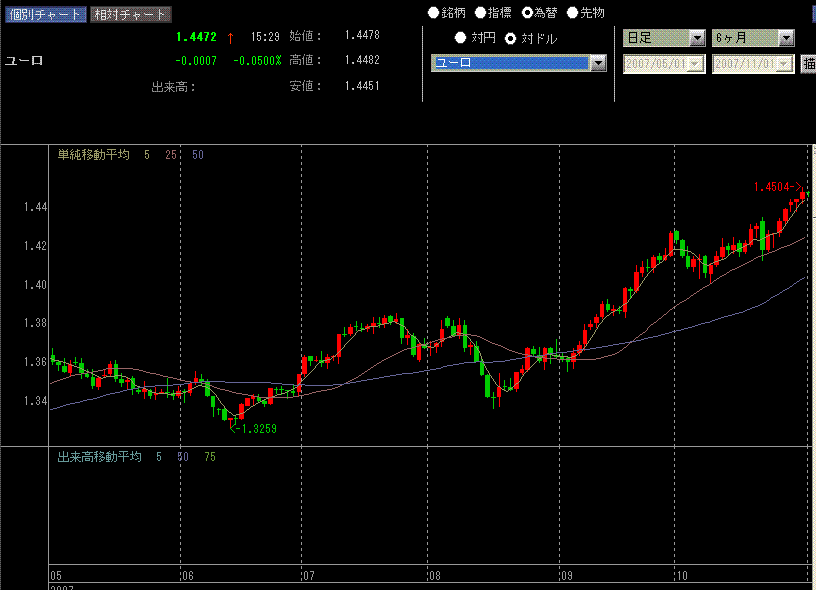816x590 pixels.
Task: Select the 為替 radio button
Action: point(527,13)
